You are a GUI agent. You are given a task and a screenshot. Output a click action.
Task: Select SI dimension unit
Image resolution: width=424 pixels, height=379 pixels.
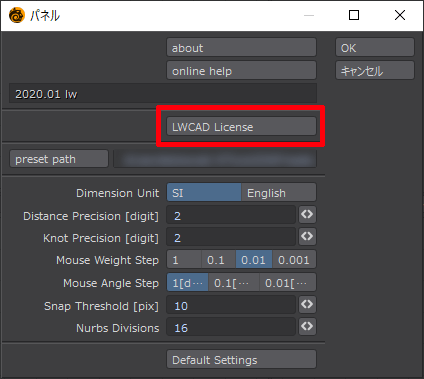tap(204, 193)
